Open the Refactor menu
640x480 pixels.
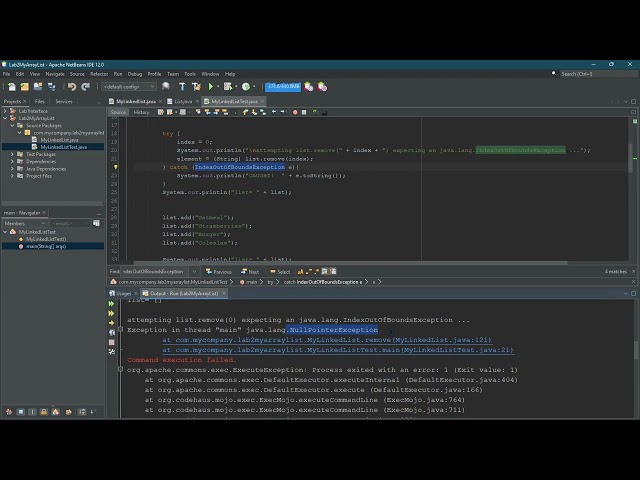point(99,74)
